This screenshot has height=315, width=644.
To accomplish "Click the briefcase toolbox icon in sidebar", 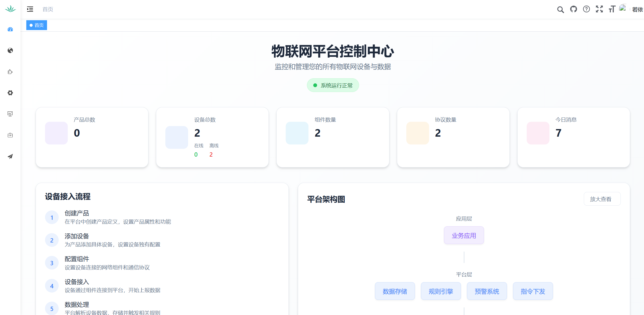I will (x=10, y=135).
